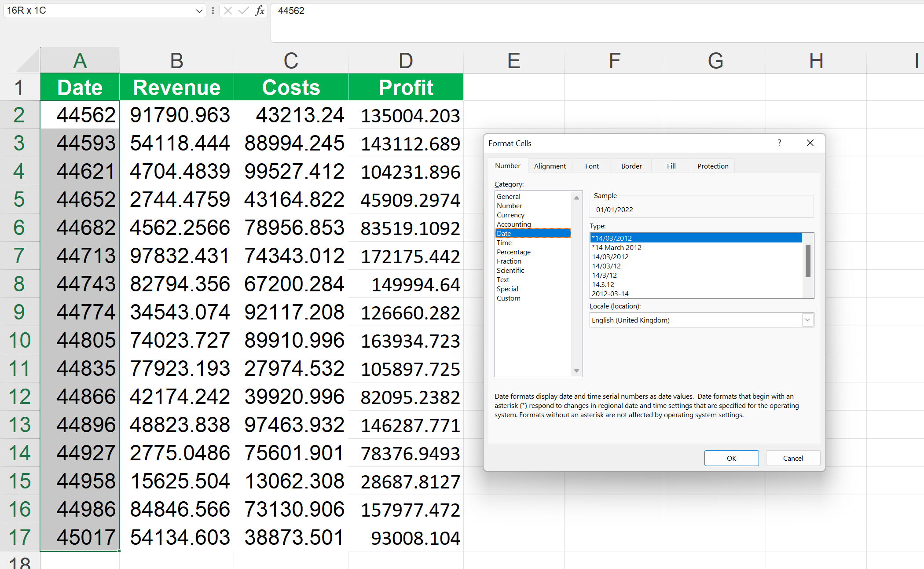This screenshot has width=924, height=569.
Task: Click the name box options dots icon
Action: (213, 11)
